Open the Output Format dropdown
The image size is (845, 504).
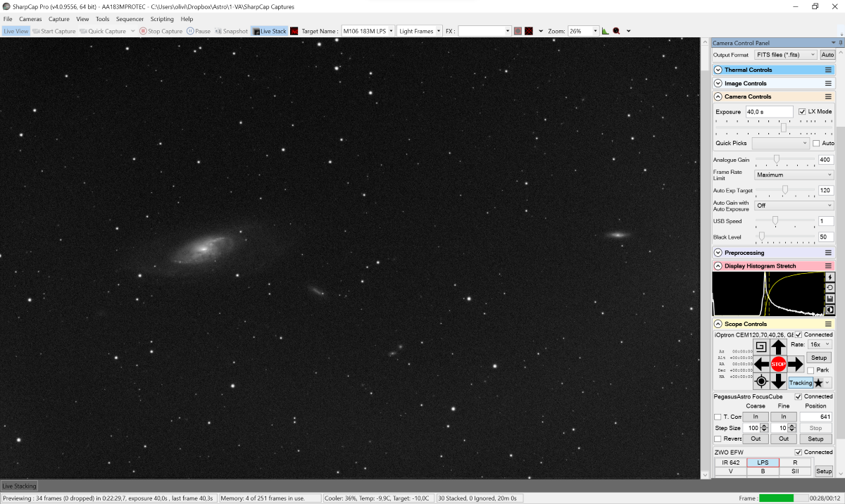[785, 55]
